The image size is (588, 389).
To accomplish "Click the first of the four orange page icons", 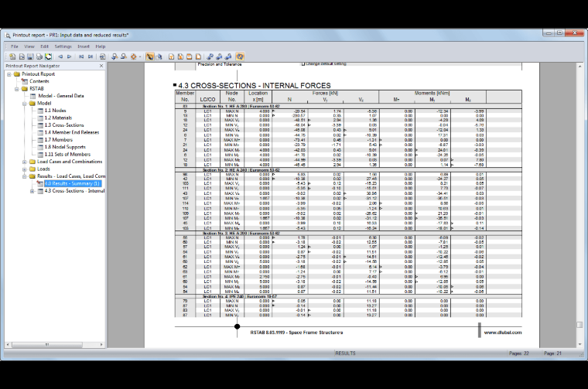I will [x=172, y=56].
